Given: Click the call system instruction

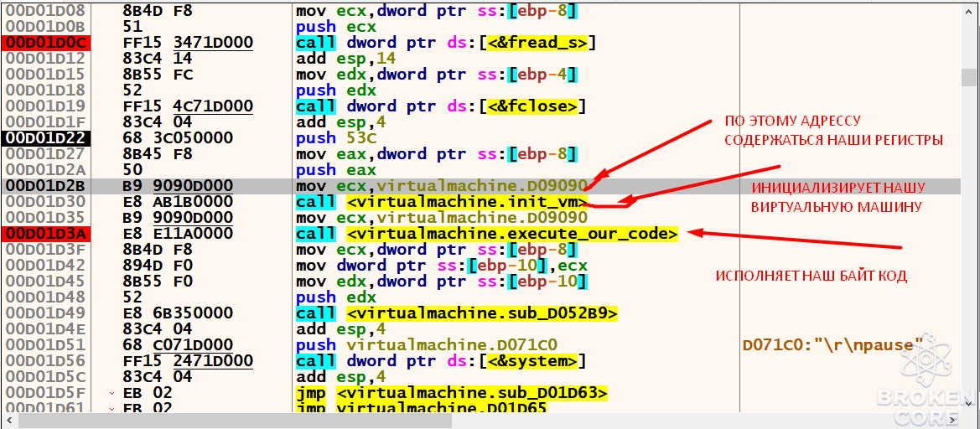Looking at the screenshot, I should (x=441, y=360).
